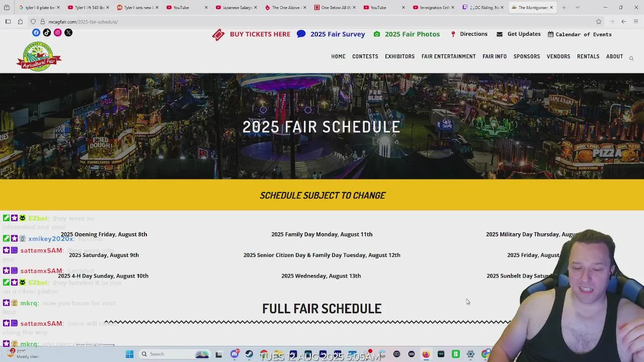Open the FAIR INFO nav menu
This screenshot has height=362, width=644.
[x=495, y=56]
